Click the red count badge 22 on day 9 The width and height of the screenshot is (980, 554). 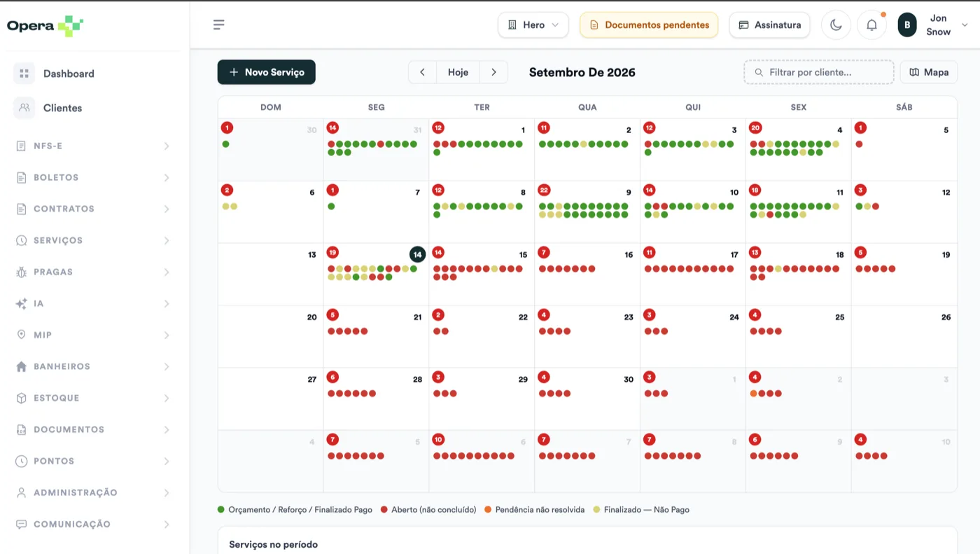click(544, 191)
